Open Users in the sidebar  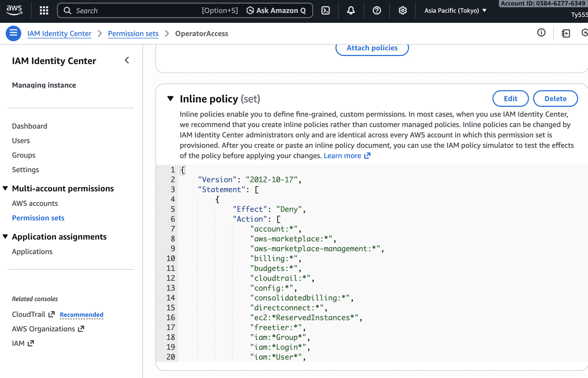[x=21, y=141]
